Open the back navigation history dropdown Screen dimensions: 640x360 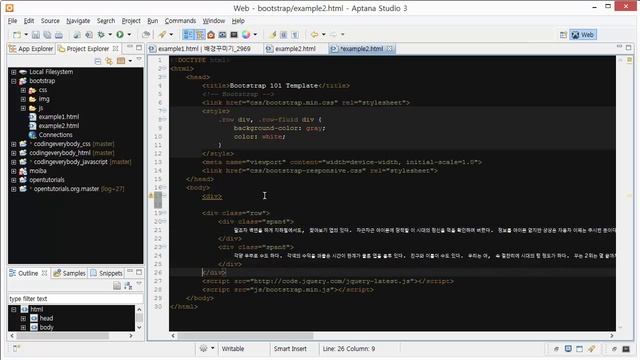tap(324, 35)
